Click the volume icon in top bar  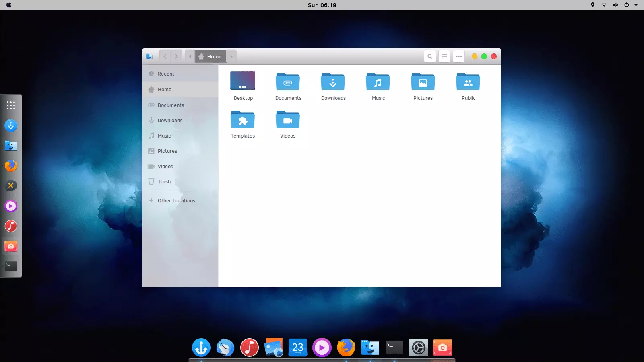pos(615,5)
